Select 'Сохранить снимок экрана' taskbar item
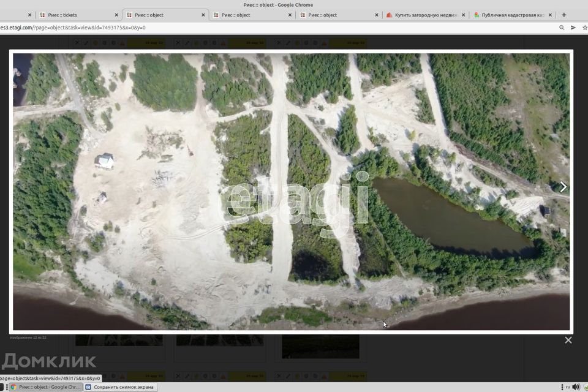Image resolution: width=588 pixels, height=392 pixels. coord(120,387)
